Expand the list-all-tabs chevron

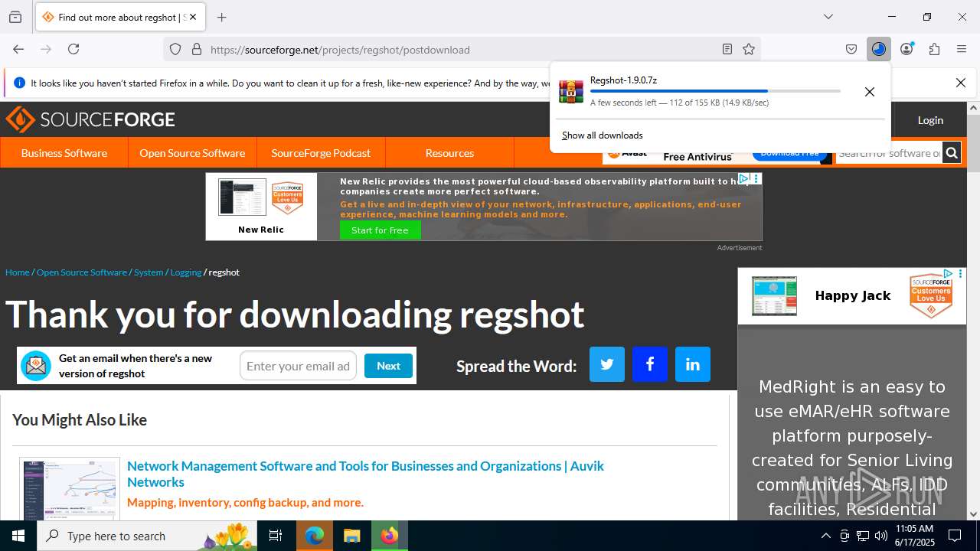point(828,17)
